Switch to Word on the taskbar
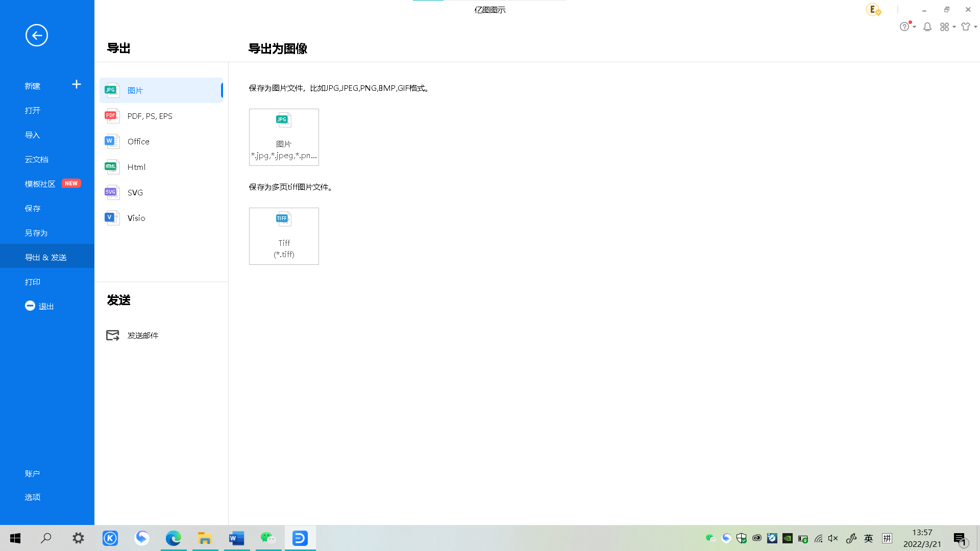The height and width of the screenshot is (551, 980). 237,538
